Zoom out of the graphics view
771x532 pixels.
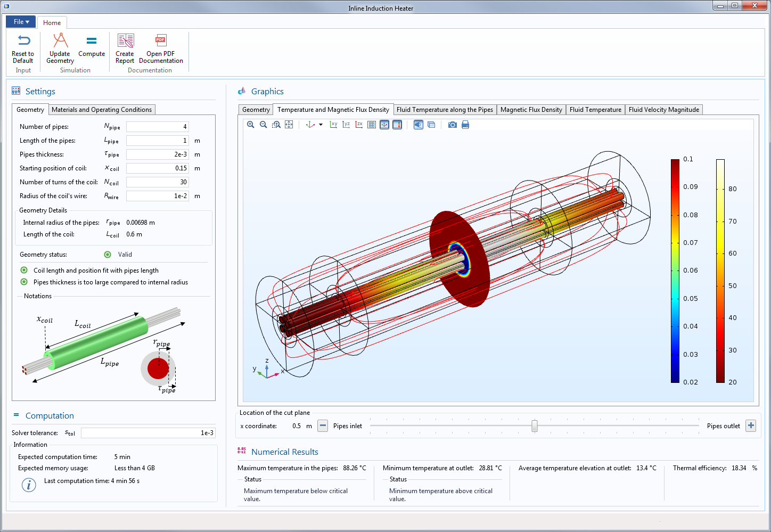point(264,125)
